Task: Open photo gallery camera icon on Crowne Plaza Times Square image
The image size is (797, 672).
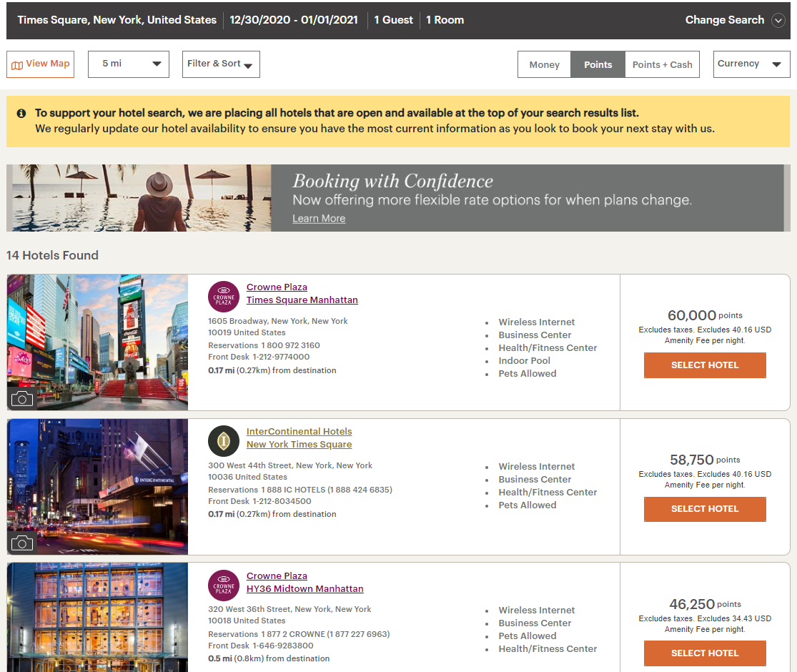Action: pos(22,399)
